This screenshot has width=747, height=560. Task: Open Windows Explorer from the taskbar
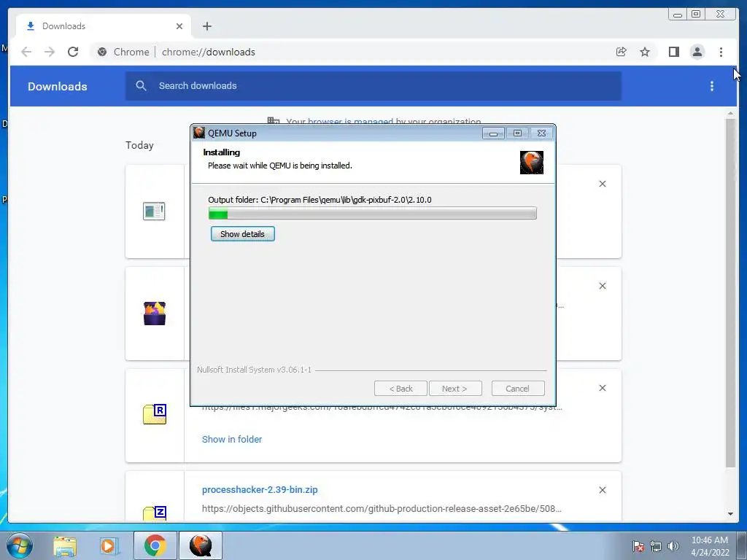(65, 545)
